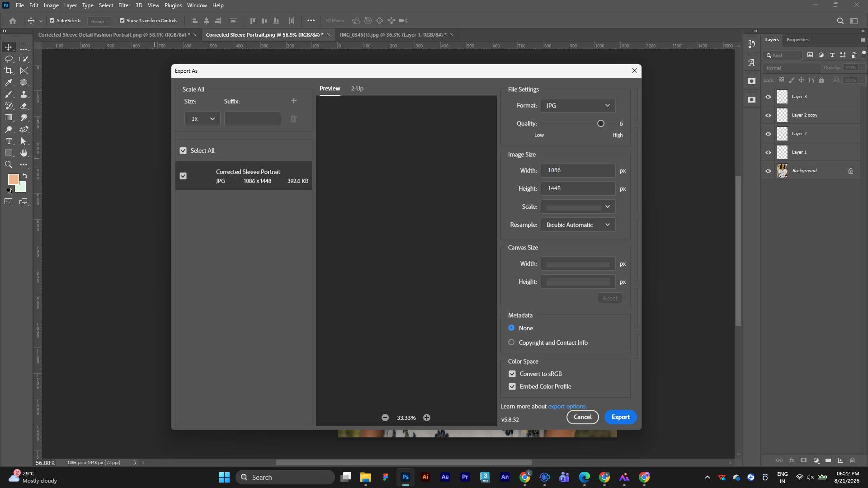Image resolution: width=868 pixels, height=488 pixels.
Task: Add a new scale size with plus icon
Action: click(294, 101)
